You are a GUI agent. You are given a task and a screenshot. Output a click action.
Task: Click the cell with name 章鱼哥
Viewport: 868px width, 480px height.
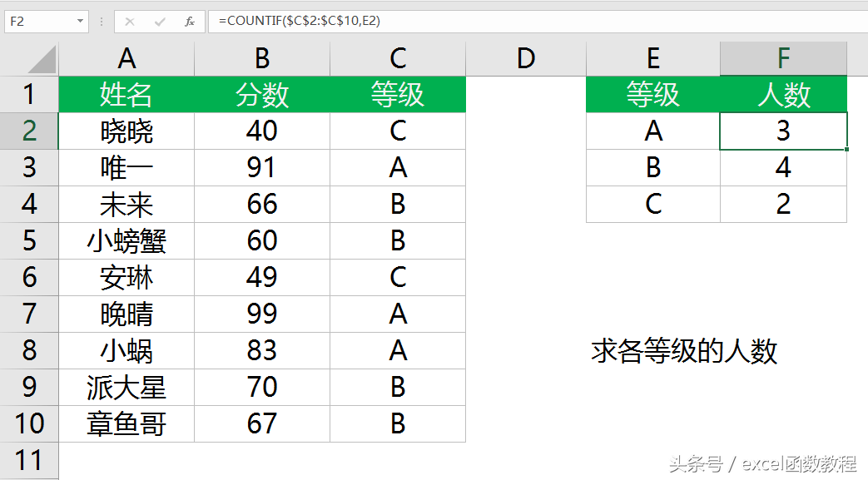(126, 423)
